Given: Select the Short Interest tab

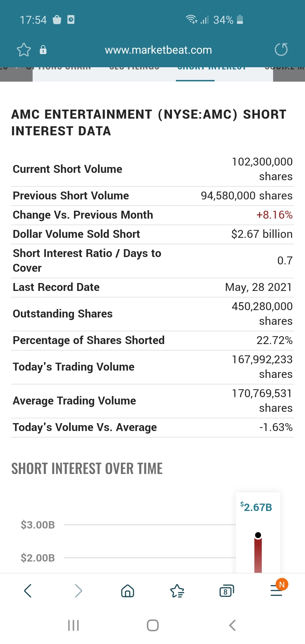Looking at the screenshot, I should tap(211, 68).
